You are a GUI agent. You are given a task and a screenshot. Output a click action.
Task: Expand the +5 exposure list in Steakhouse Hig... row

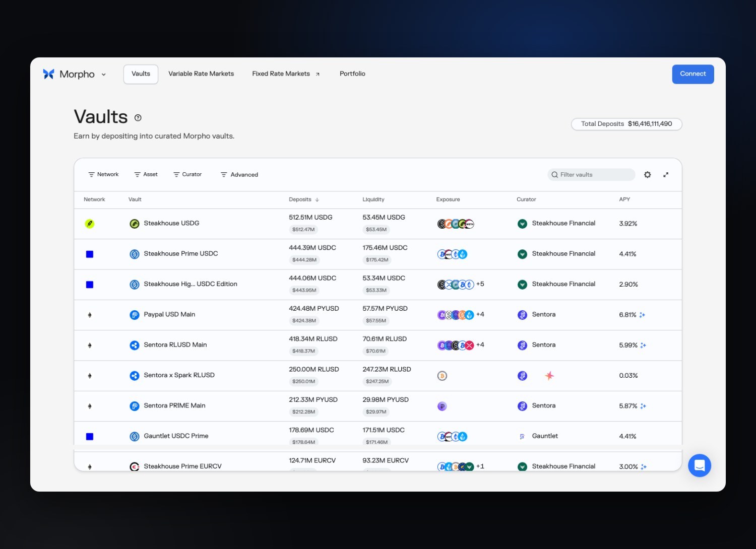point(480,284)
